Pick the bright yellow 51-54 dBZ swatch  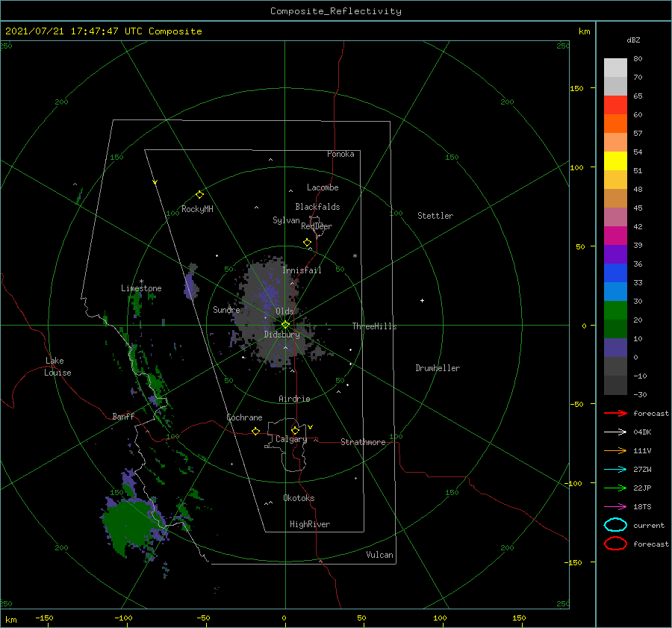(x=615, y=161)
